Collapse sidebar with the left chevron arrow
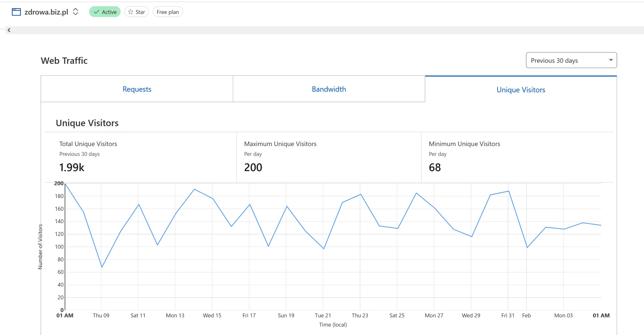Viewport: 644px width, 335px height. [9, 30]
